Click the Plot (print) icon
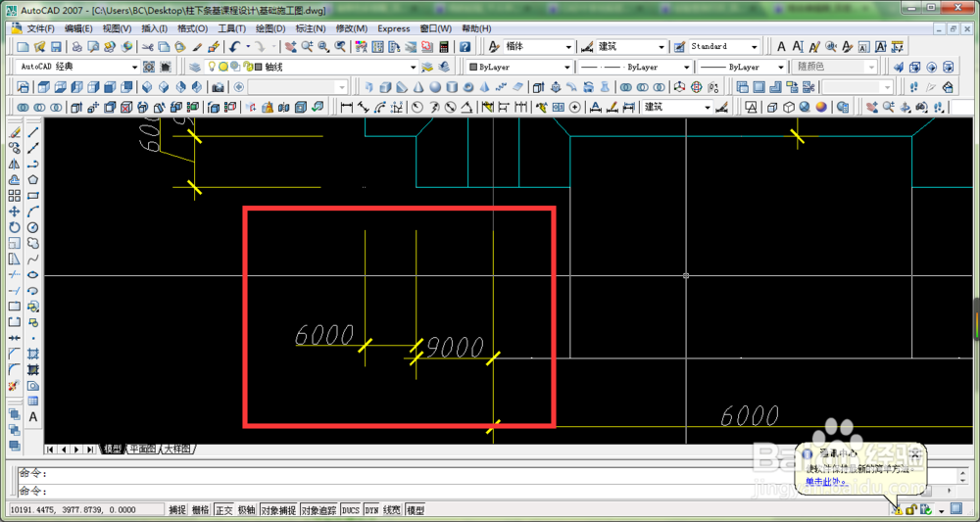 pyautogui.click(x=77, y=47)
